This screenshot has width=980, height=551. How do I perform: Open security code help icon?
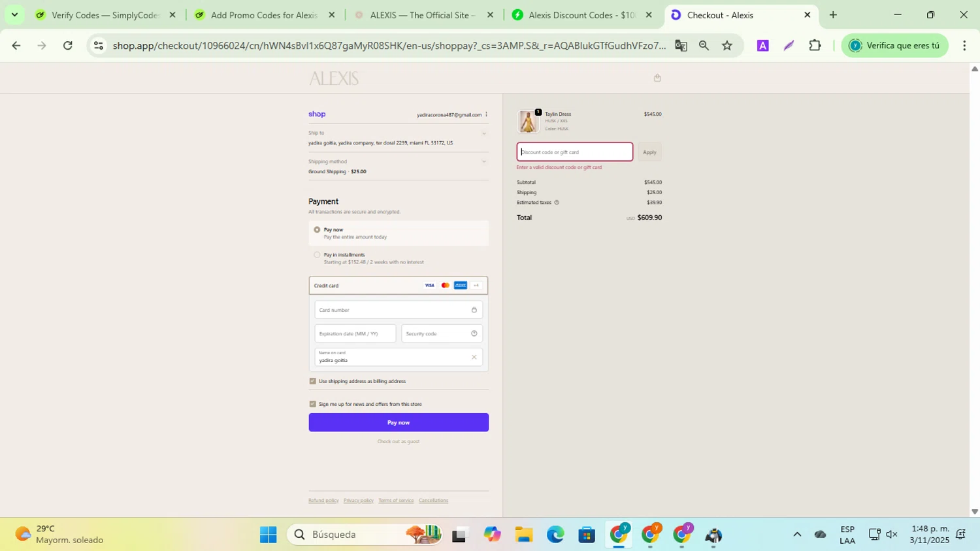474,333
